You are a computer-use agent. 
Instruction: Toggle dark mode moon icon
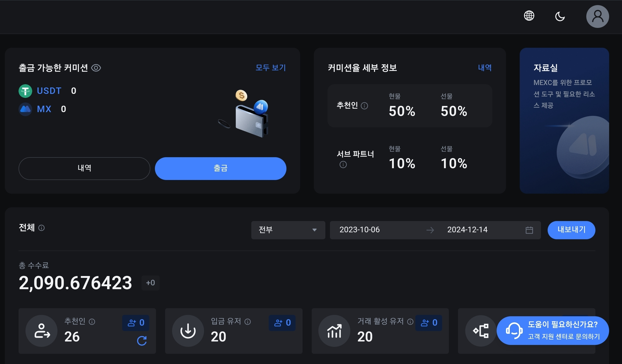point(560,16)
